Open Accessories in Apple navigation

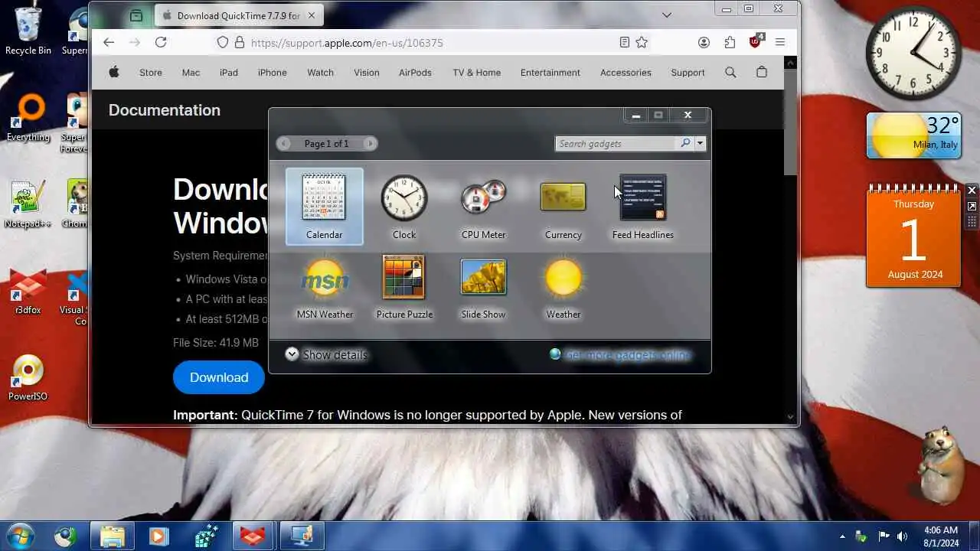626,73
